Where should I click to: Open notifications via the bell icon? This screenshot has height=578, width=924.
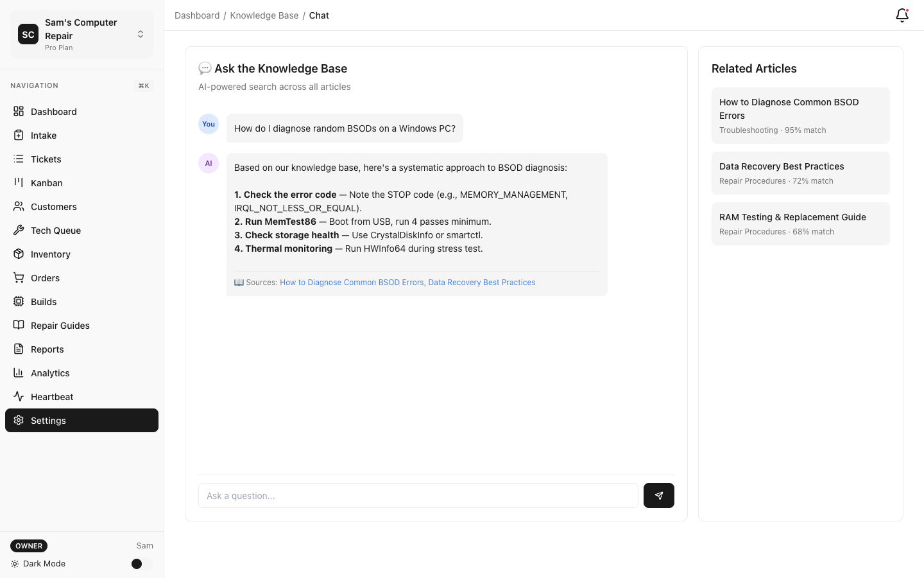(x=902, y=15)
